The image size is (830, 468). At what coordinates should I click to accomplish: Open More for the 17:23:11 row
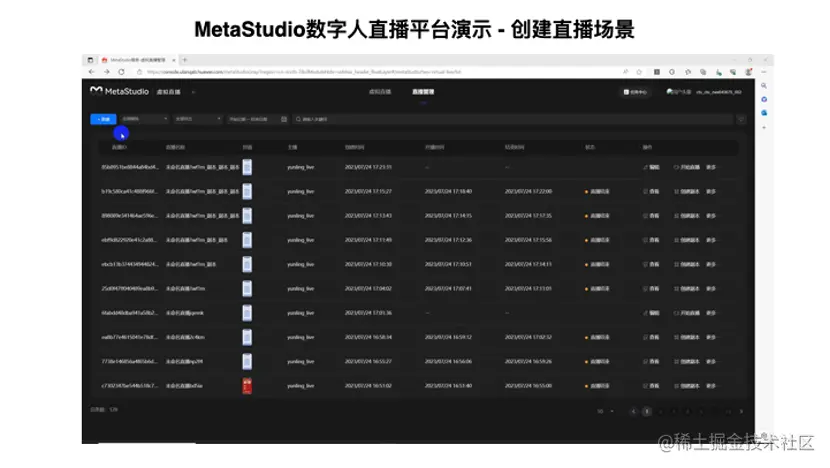[x=711, y=167]
